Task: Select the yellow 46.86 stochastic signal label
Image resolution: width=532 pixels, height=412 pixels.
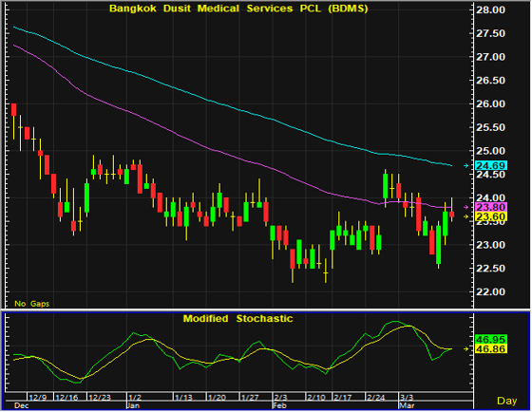Action: click(491, 348)
